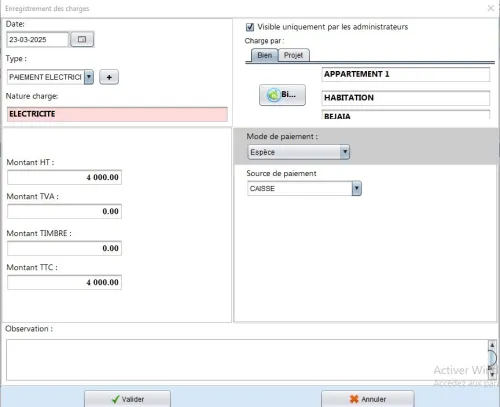The width and height of the screenshot is (500, 407).
Task: Switch to the Projet tab
Action: (x=294, y=55)
